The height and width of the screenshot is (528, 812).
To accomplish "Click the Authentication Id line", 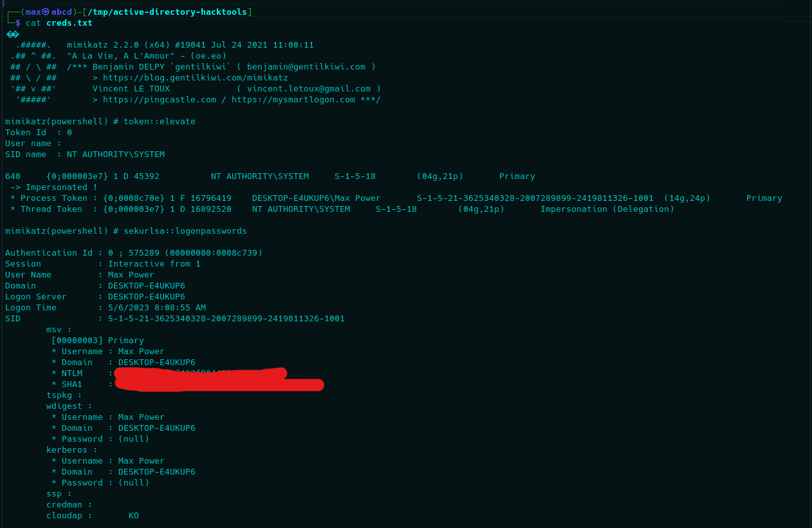I will coord(134,253).
